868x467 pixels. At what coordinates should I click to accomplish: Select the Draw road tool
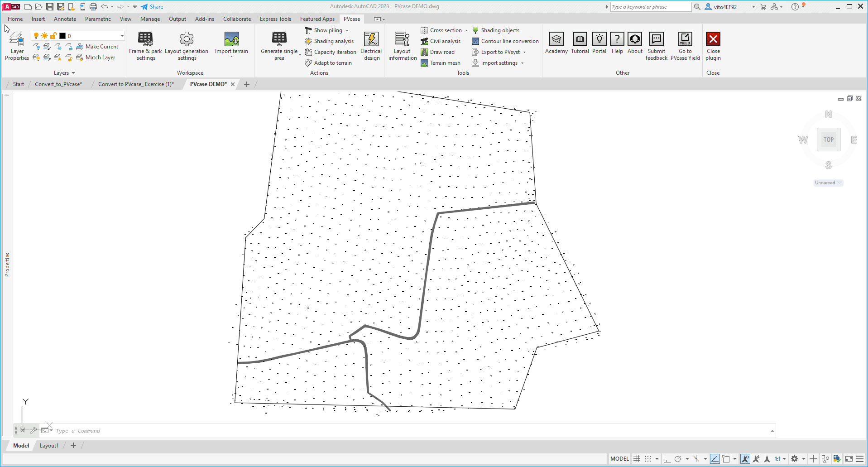[437, 52]
